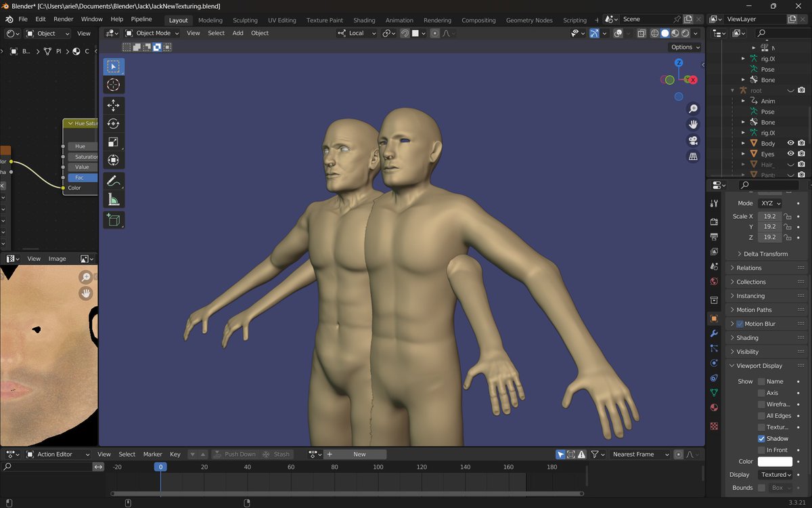Open the World properties tab

click(x=714, y=282)
